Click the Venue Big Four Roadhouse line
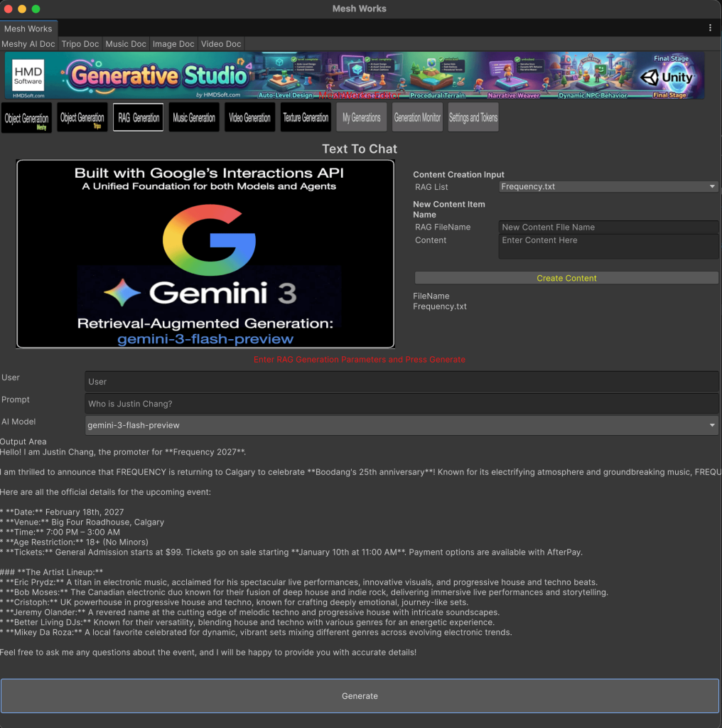Image resolution: width=722 pixels, height=728 pixels. [82, 523]
